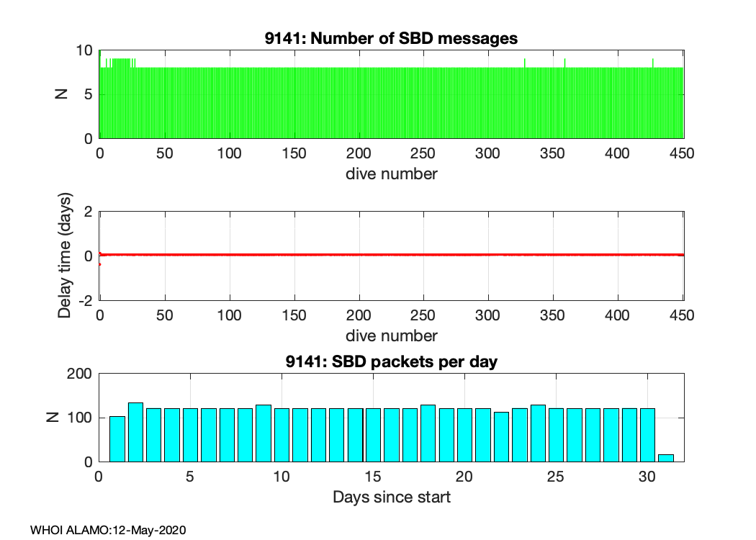Screen dimensions: 756x540
Task: Select the first cyan bar in packets chart
Action: click(117, 438)
